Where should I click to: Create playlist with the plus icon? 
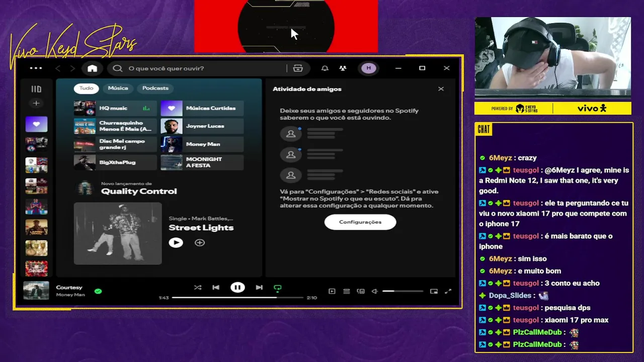pyautogui.click(x=36, y=103)
